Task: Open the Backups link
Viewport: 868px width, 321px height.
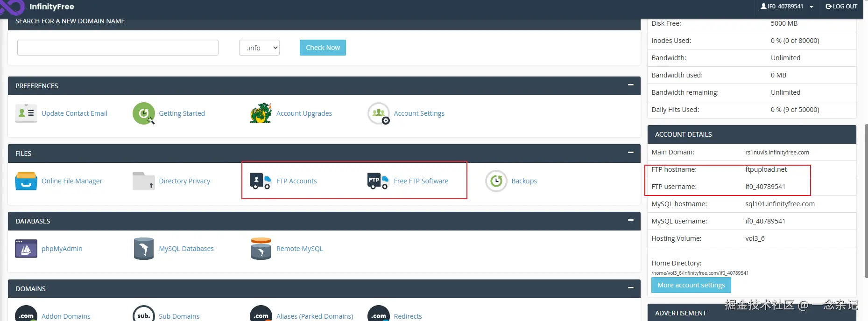Action: [524, 181]
